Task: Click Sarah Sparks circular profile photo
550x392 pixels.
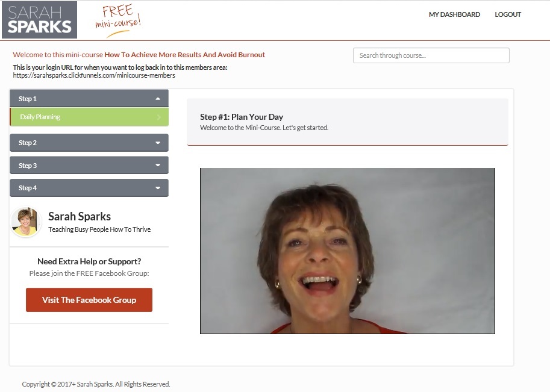Action: click(x=25, y=222)
